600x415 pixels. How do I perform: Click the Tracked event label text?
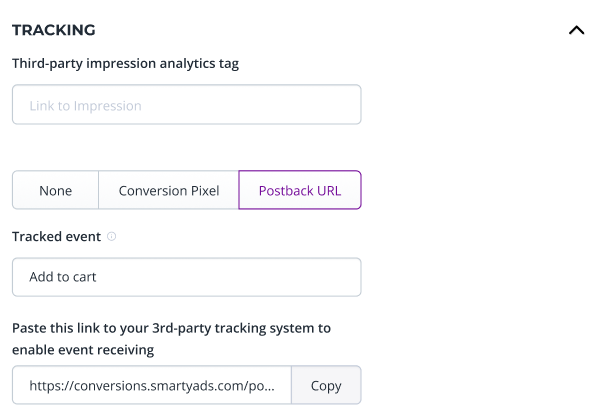(56, 237)
